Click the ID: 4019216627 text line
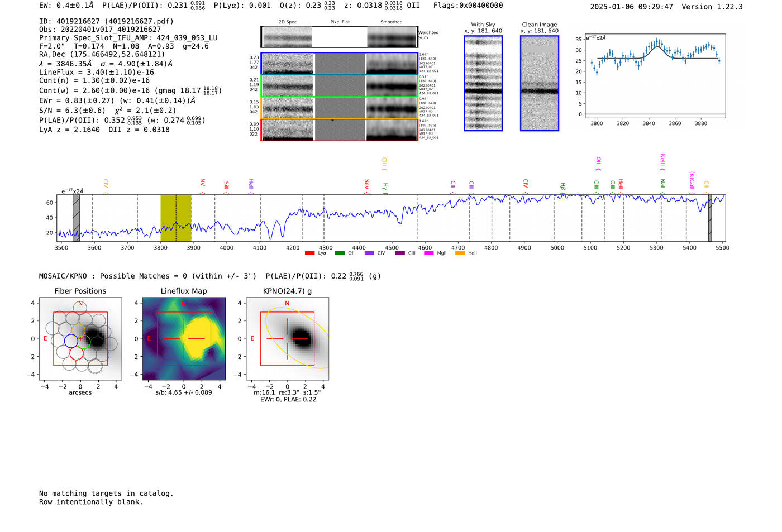Screen dimensions: 782x532 point(106,21)
